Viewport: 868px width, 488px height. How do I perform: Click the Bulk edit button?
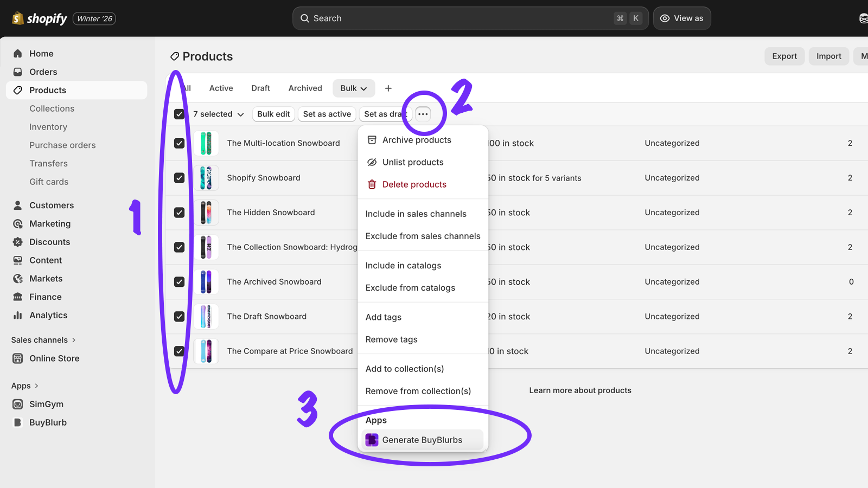click(x=273, y=114)
